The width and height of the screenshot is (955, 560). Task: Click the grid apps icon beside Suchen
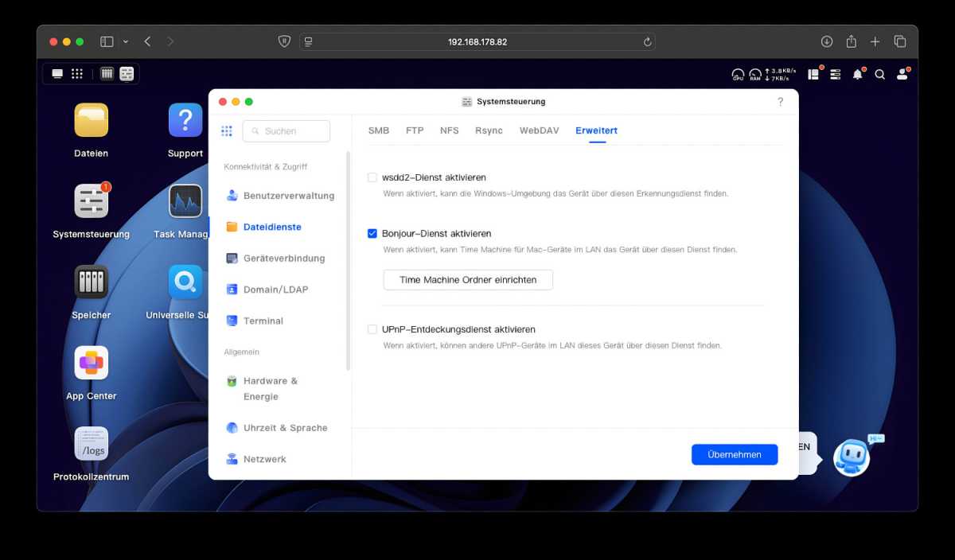click(227, 131)
